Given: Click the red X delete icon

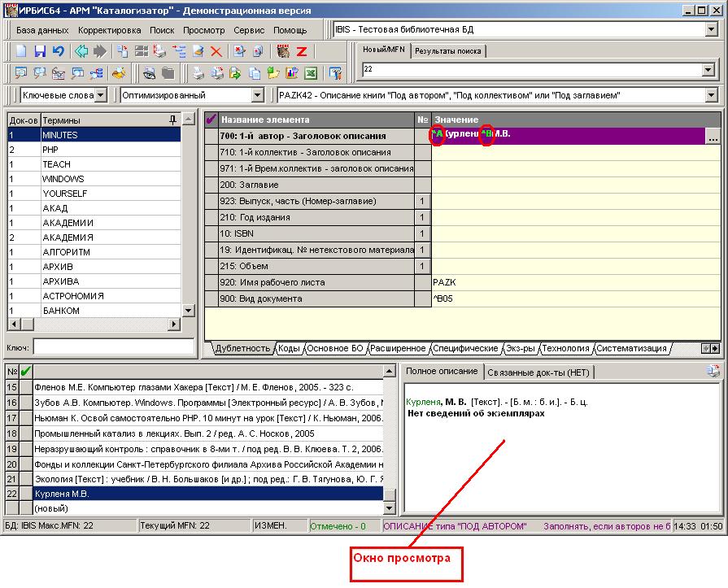Looking at the screenshot, I should 216,51.
